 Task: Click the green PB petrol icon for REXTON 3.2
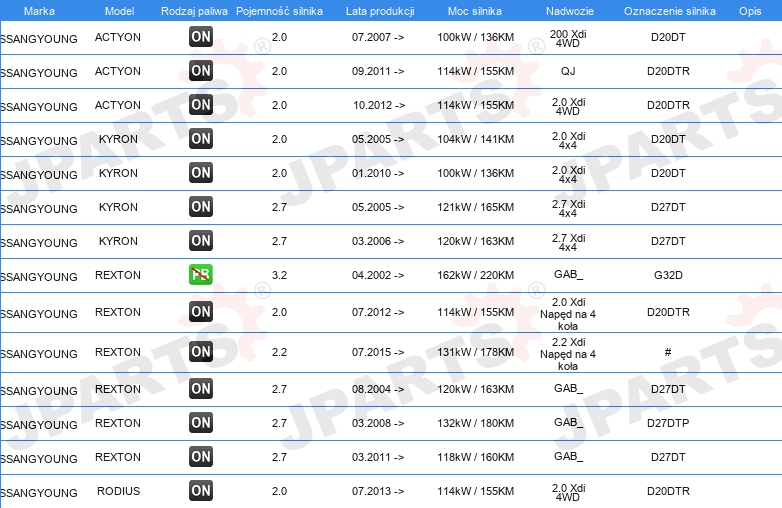click(201, 275)
